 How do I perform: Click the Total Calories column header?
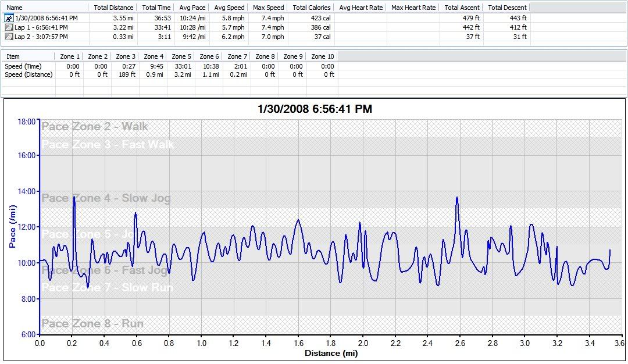(x=312, y=8)
